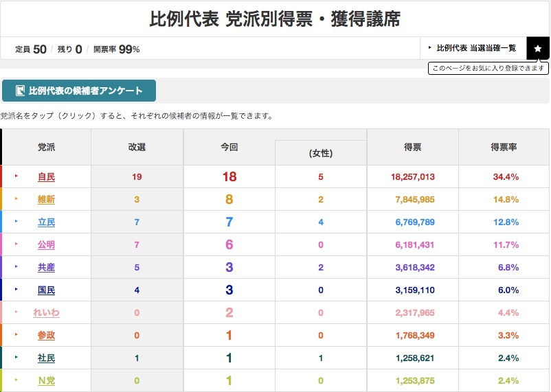Open the 共産 party link
Viewport: 551px width, 392px height.
tap(47, 267)
